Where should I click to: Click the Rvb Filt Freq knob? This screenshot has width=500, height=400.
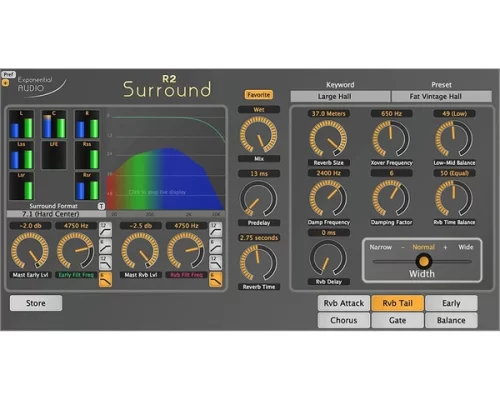pos(186,251)
